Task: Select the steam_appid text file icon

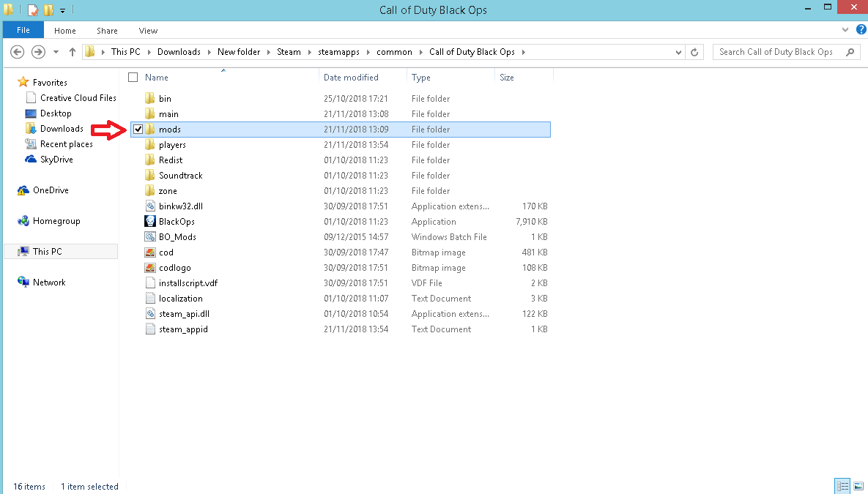Action: click(149, 329)
